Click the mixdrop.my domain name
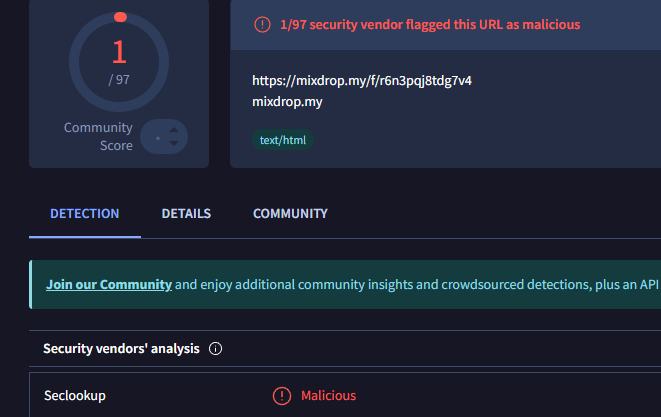 coord(287,101)
